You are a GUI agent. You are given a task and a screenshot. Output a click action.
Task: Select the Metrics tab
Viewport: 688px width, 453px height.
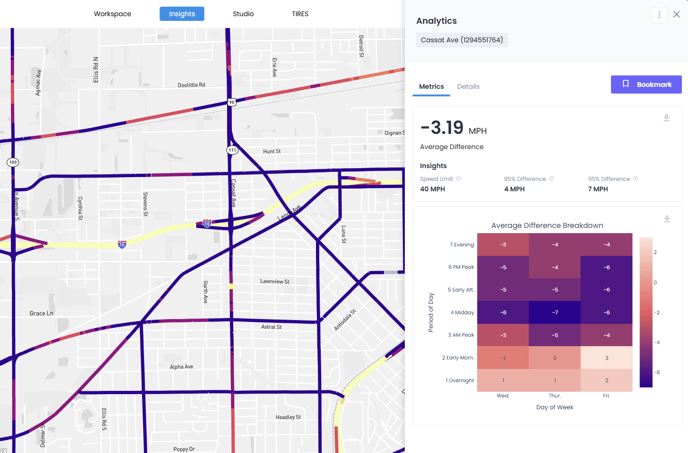pos(431,87)
